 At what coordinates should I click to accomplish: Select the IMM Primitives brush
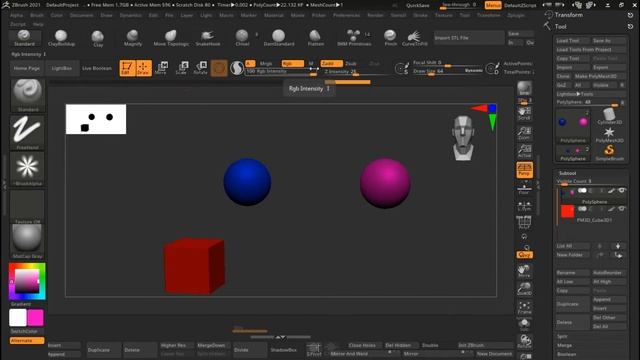pyautogui.click(x=354, y=38)
